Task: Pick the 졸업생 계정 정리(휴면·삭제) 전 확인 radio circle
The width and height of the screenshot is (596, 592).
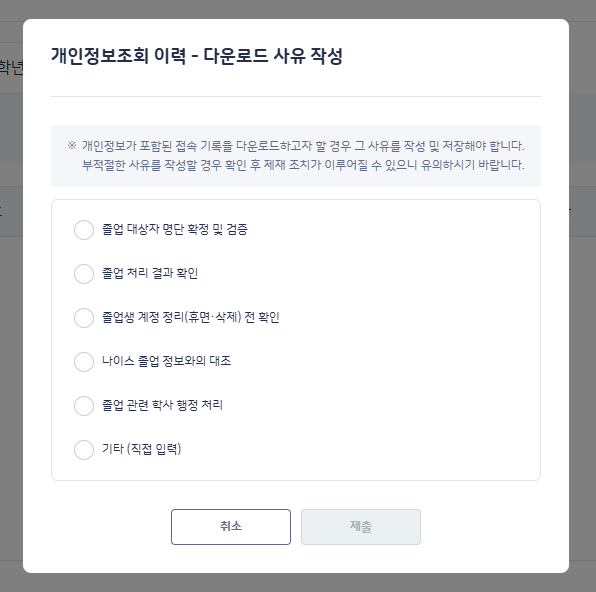Action: (x=84, y=317)
